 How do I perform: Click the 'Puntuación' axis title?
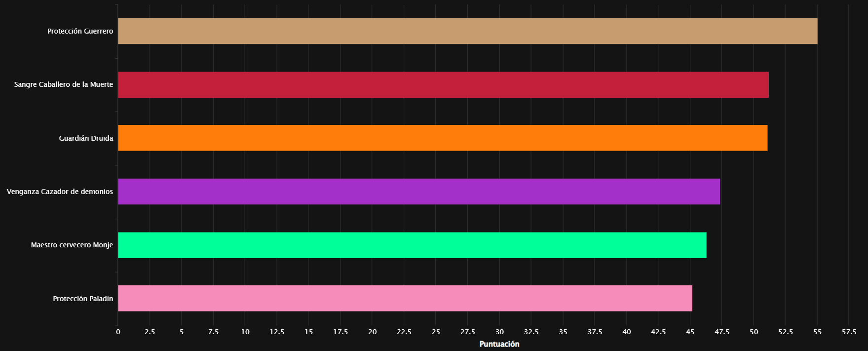tap(499, 344)
